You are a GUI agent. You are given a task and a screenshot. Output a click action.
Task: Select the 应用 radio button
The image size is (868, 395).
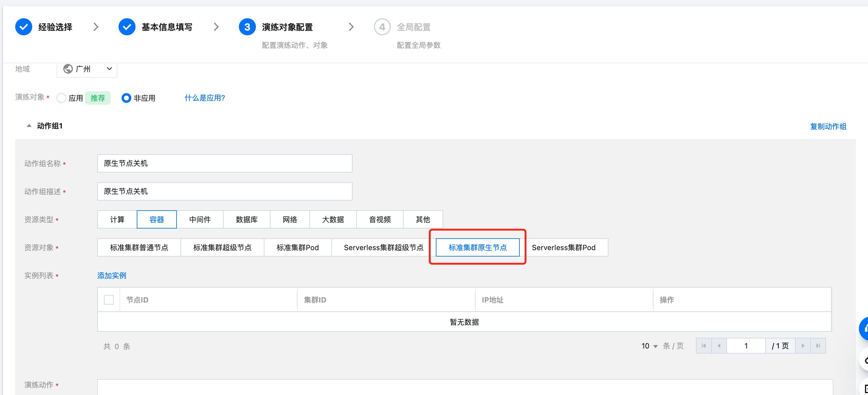click(x=61, y=98)
